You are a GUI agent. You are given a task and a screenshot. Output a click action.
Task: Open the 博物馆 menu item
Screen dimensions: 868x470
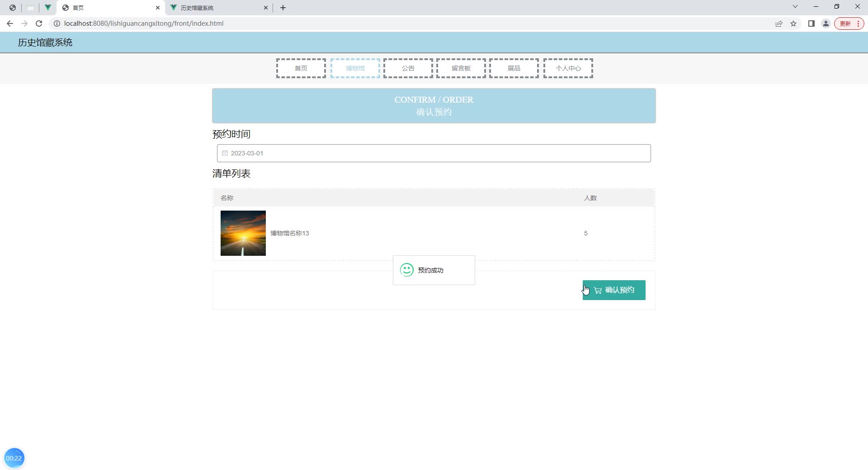tap(355, 68)
